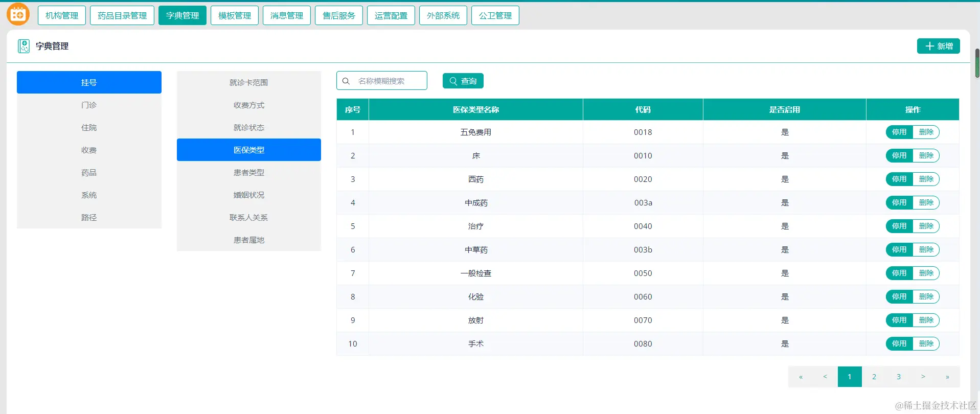This screenshot has height=414, width=980.
Task: Delete the 化验 row
Action: click(926, 296)
